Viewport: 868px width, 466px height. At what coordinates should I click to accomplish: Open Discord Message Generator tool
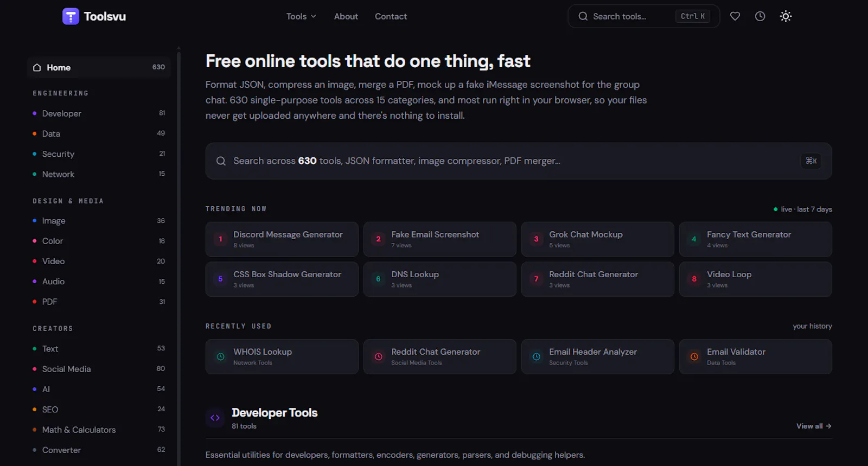tap(282, 239)
